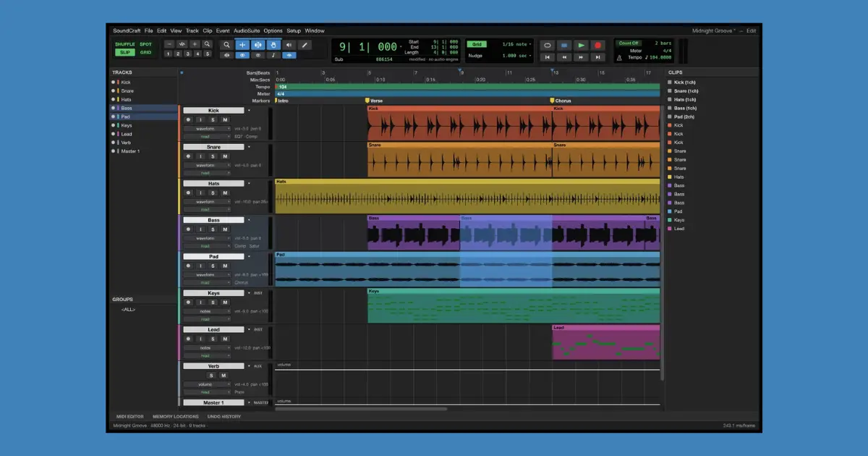Jump to the Verse marker
Viewport: 868px width, 456px height.
(x=375, y=101)
